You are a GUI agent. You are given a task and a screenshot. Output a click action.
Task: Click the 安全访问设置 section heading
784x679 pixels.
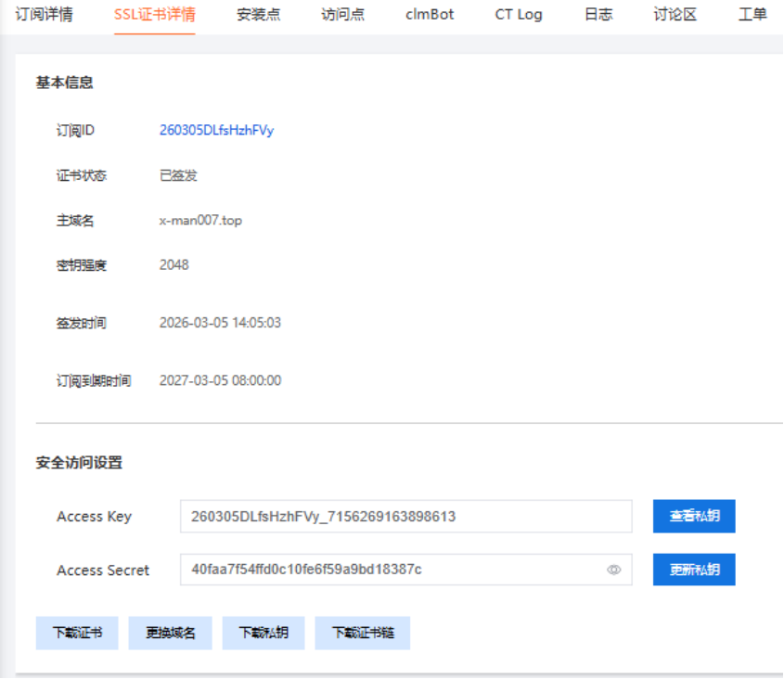pos(79,463)
